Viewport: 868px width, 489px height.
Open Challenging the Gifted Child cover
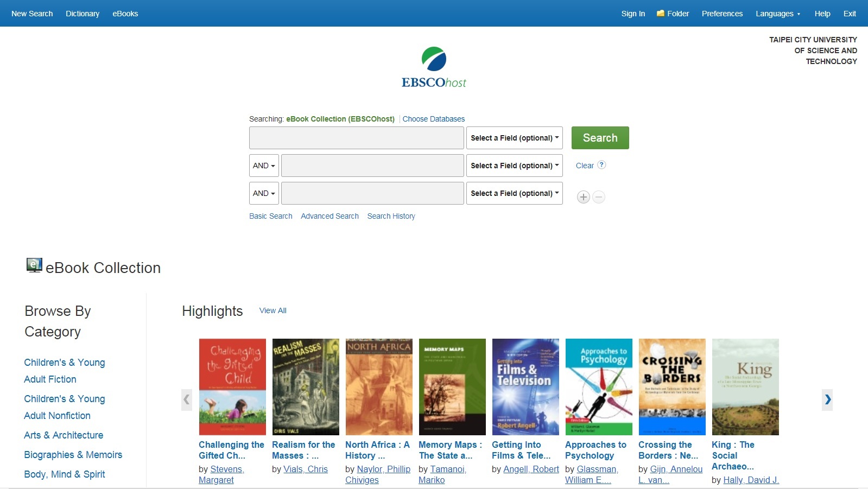[x=232, y=387]
